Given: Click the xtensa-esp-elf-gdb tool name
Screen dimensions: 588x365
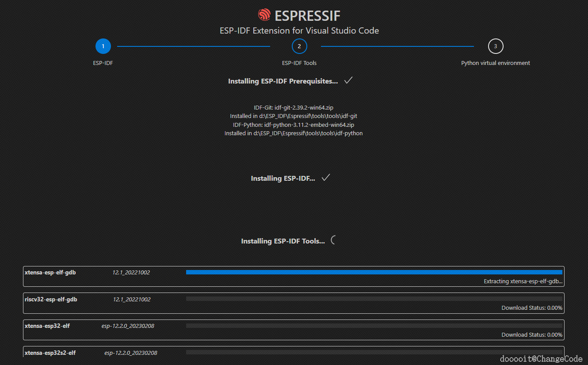Looking at the screenshot, I should click(x=50, y=272).
